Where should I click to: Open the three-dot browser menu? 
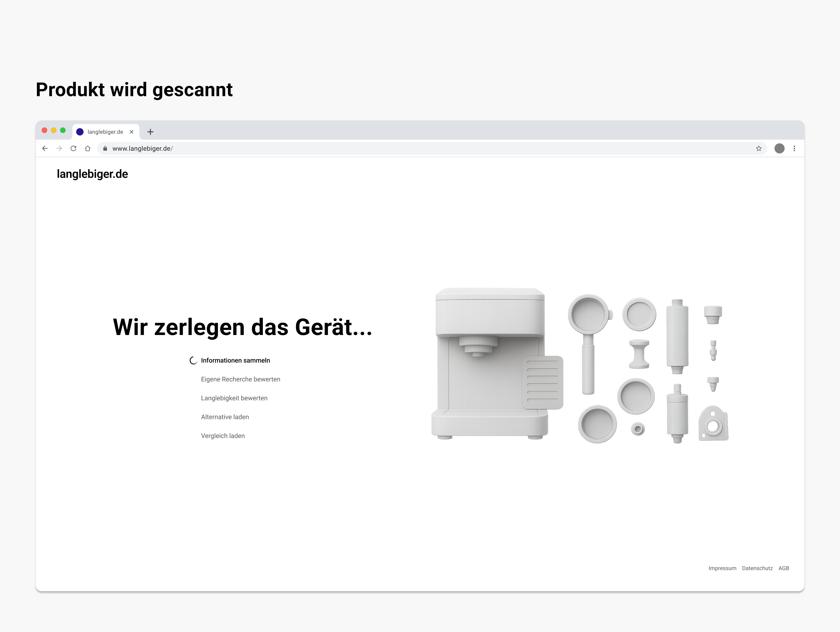(x=794, y=148)
